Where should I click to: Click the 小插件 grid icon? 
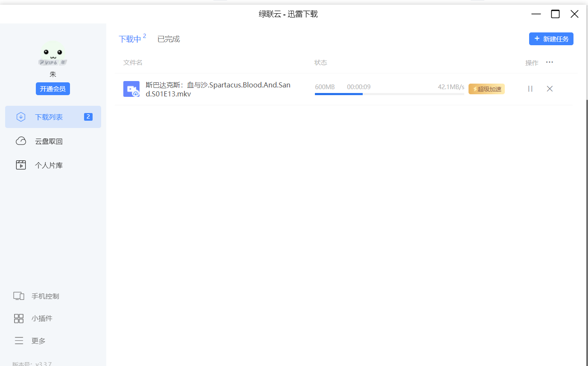tap(19, 318)
